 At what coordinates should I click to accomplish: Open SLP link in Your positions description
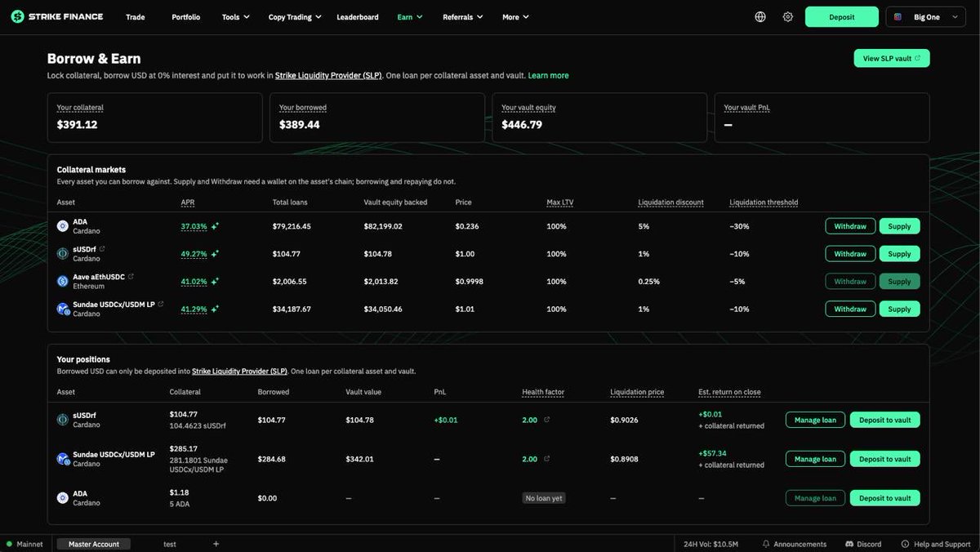[239, 371]
